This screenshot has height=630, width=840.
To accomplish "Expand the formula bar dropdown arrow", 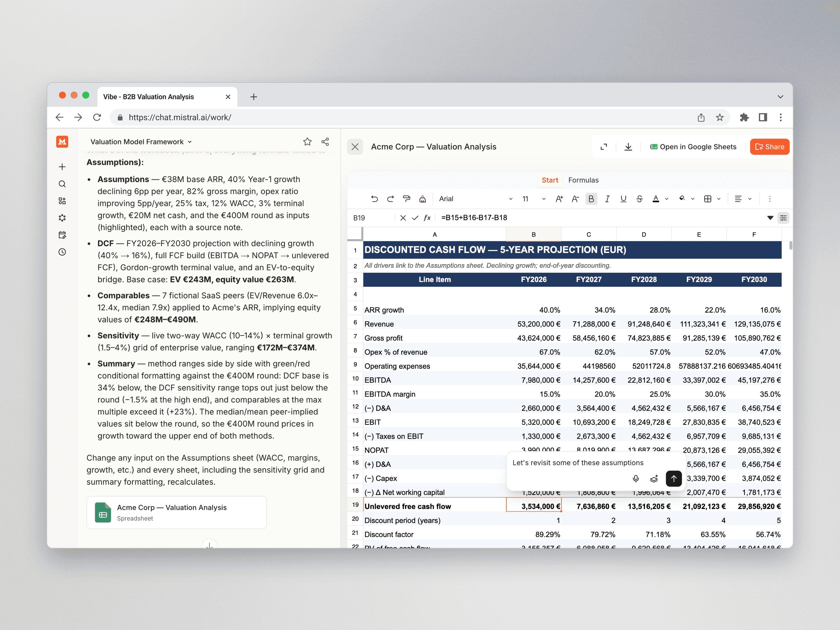I will point(770,218).
